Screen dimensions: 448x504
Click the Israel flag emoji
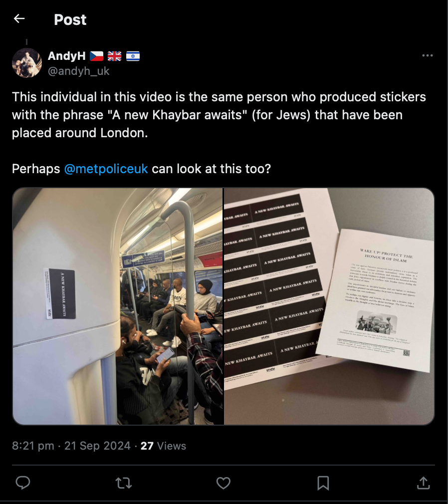pyautogui.click(x=133, y=56)
